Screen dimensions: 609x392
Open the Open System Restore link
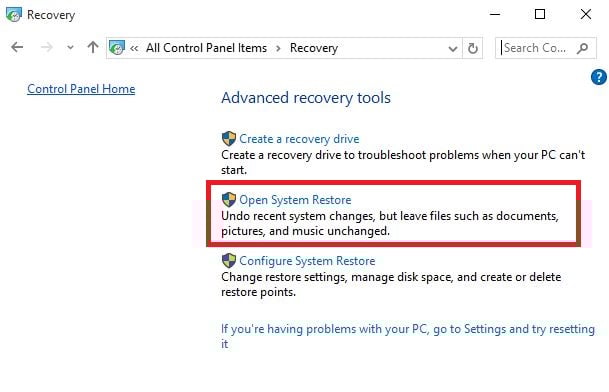295,200
